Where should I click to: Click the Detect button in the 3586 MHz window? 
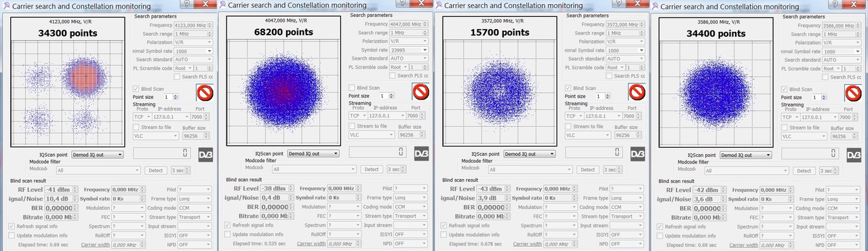click(x=804, y=170)
